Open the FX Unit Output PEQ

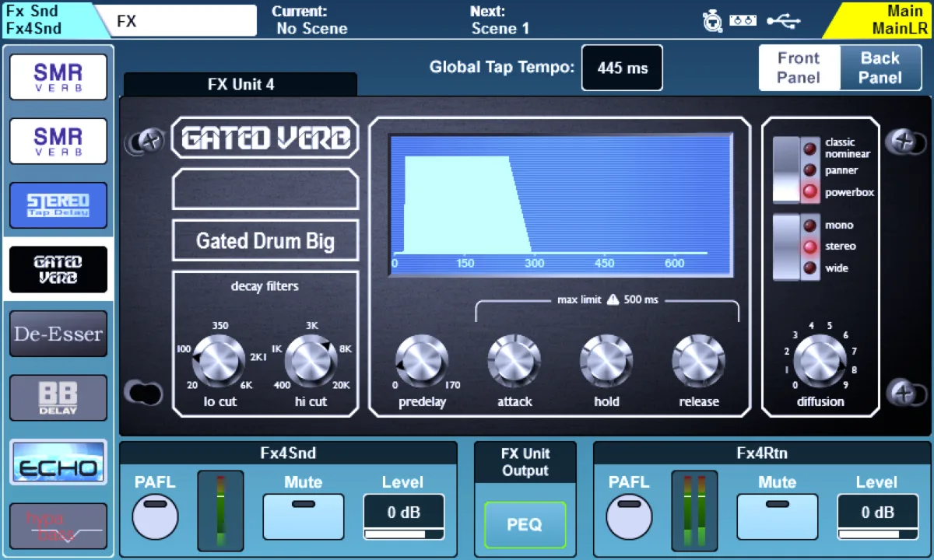525,524
